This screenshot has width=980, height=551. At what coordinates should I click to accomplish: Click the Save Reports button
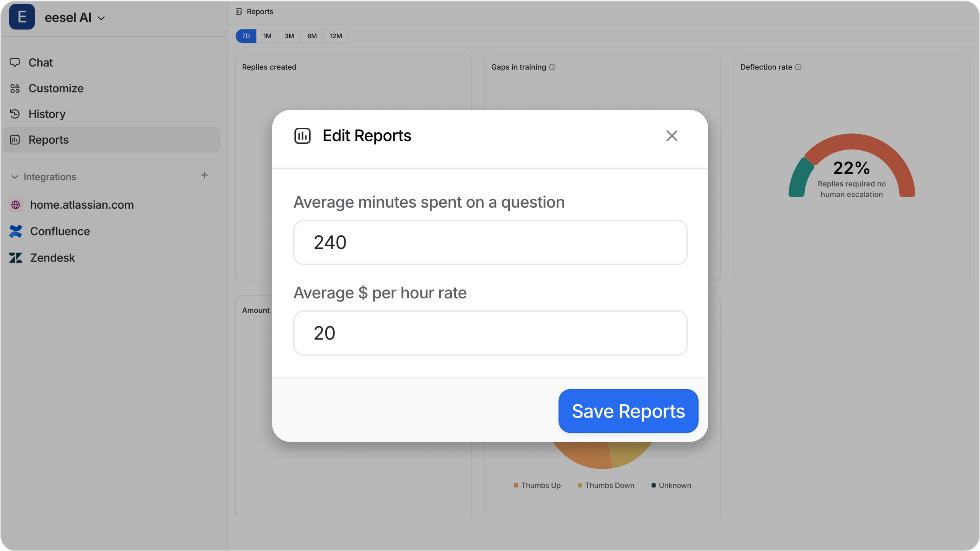pos(628,411)
